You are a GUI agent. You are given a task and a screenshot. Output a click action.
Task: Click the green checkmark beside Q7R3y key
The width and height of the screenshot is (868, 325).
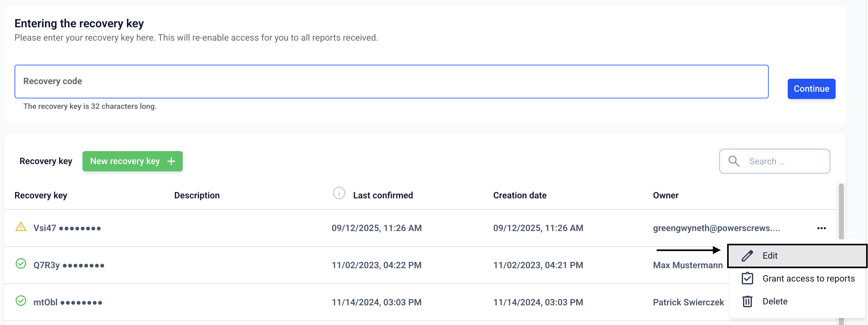coord(21,264)
